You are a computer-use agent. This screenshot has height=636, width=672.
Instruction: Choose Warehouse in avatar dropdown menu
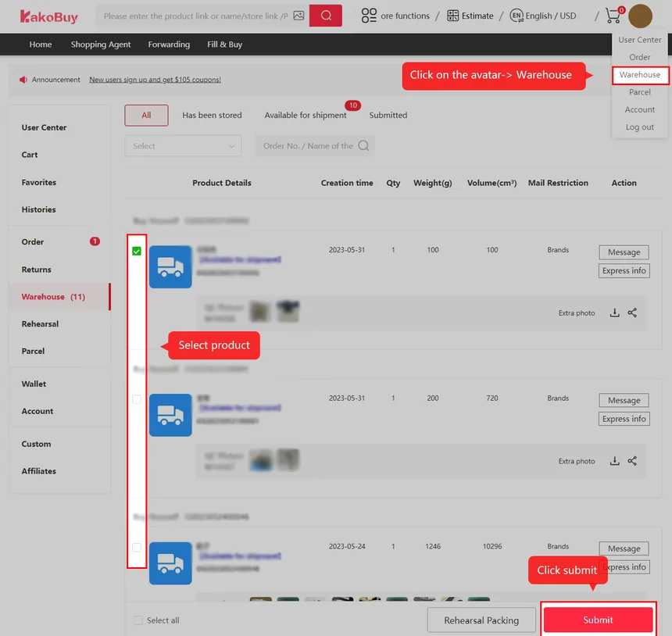tap(640, 75)
